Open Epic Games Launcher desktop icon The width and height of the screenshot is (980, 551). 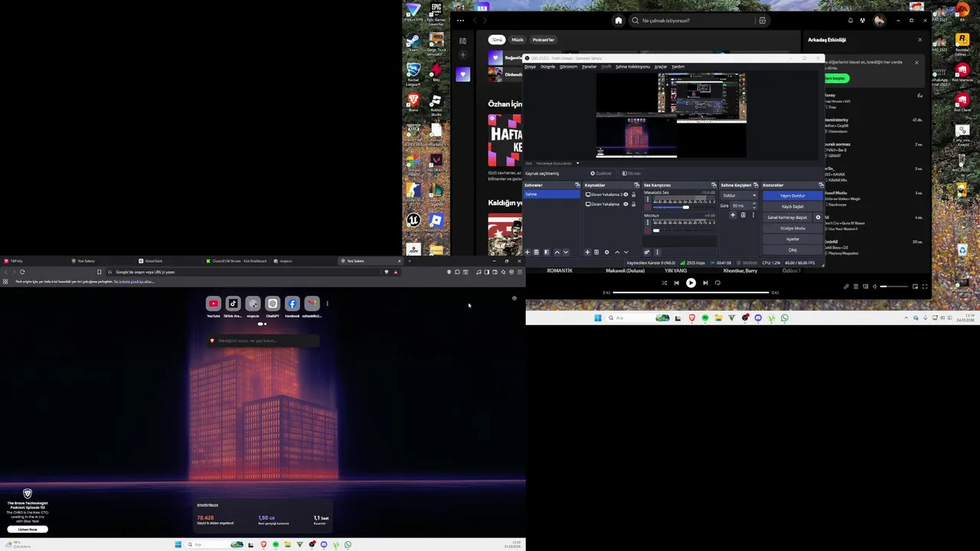[436, 14]
